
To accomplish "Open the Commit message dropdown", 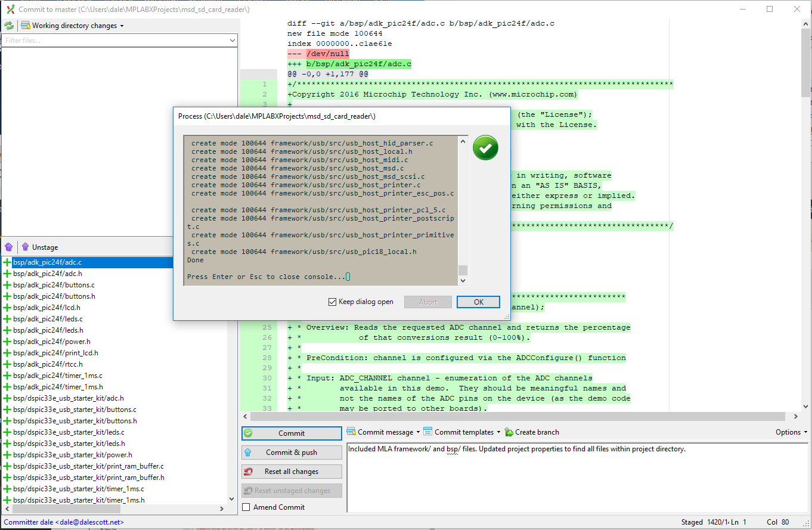I will (383, 432).
